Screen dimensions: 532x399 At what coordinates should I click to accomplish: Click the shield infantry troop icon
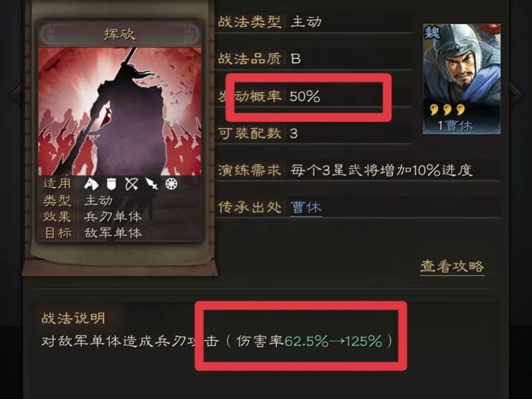pos(111,184)
